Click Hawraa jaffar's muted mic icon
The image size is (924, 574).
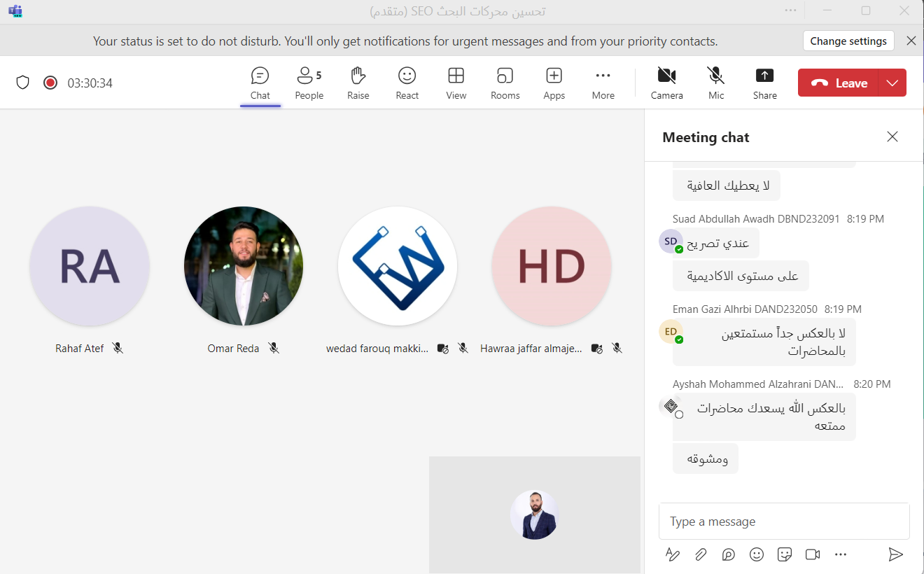(x=617, y=348)
